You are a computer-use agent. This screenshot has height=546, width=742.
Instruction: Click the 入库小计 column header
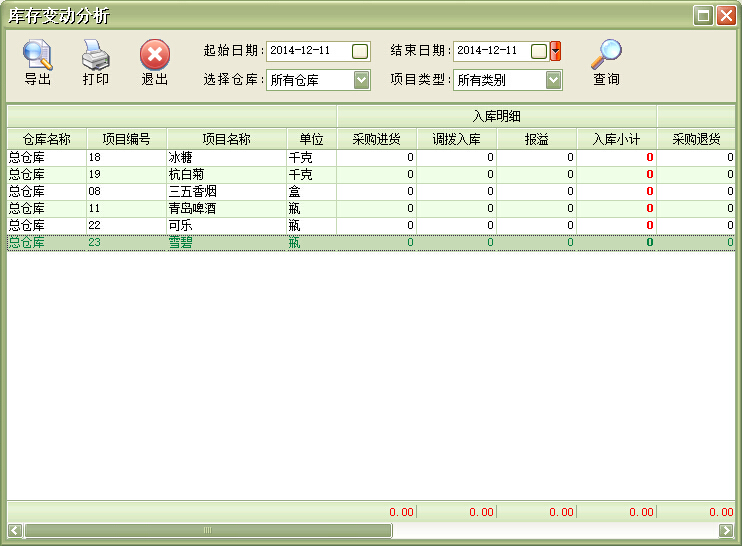click(616, 140)
